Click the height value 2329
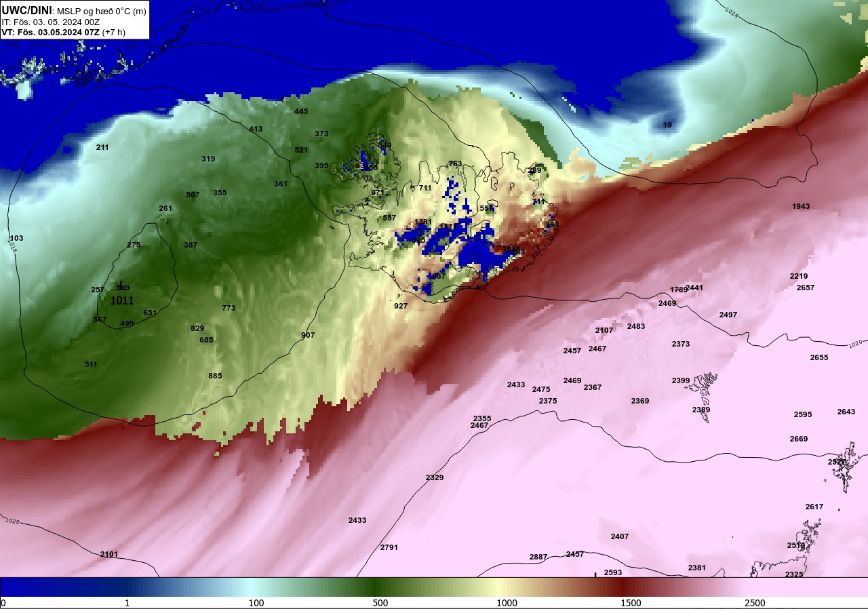868x609 pixels. pos(435,477)
